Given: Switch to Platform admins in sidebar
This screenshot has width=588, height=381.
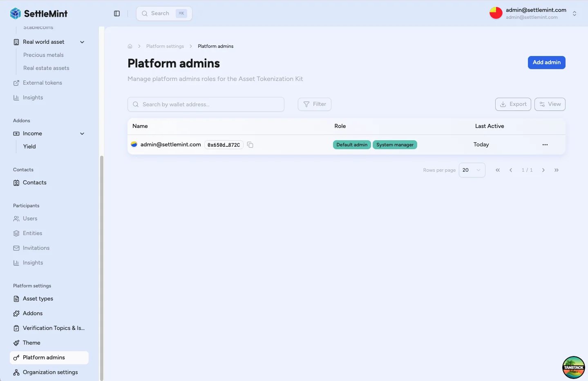Looking at the screenshot, I should (44, 357).
